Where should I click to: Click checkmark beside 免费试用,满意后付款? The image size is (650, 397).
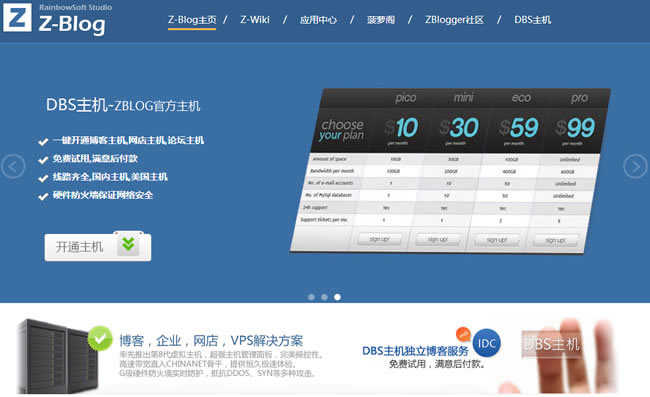(43, 160)
